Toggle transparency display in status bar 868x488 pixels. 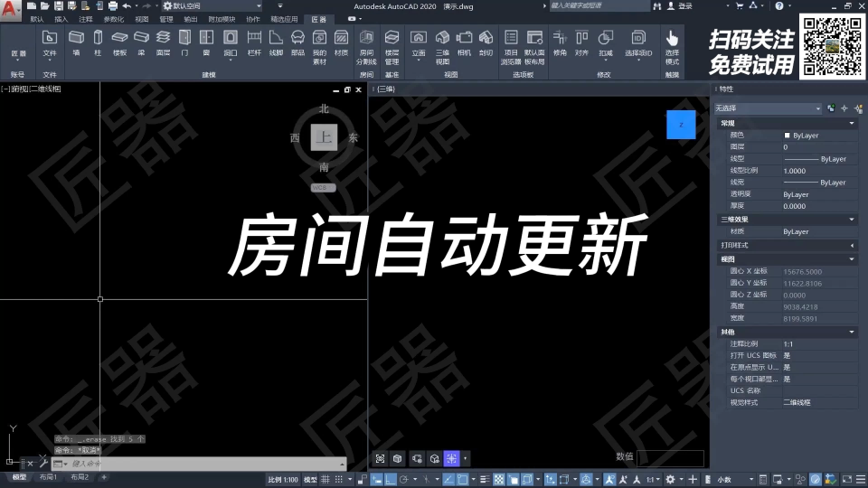(499, 480)
